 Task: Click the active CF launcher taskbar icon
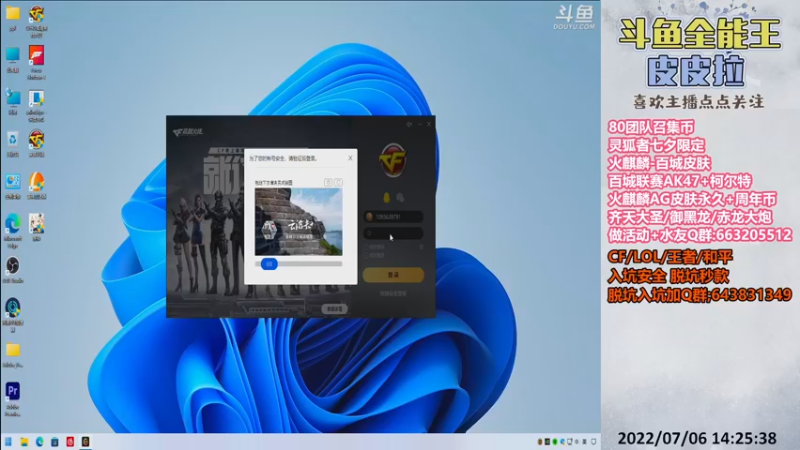pyautogui.click(x=86, y=441)
